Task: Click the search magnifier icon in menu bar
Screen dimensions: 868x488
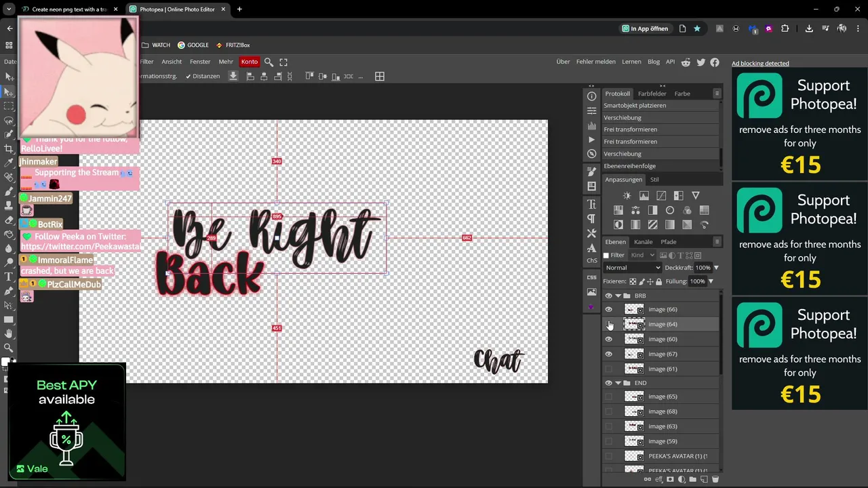Action: tap(269, 62)
